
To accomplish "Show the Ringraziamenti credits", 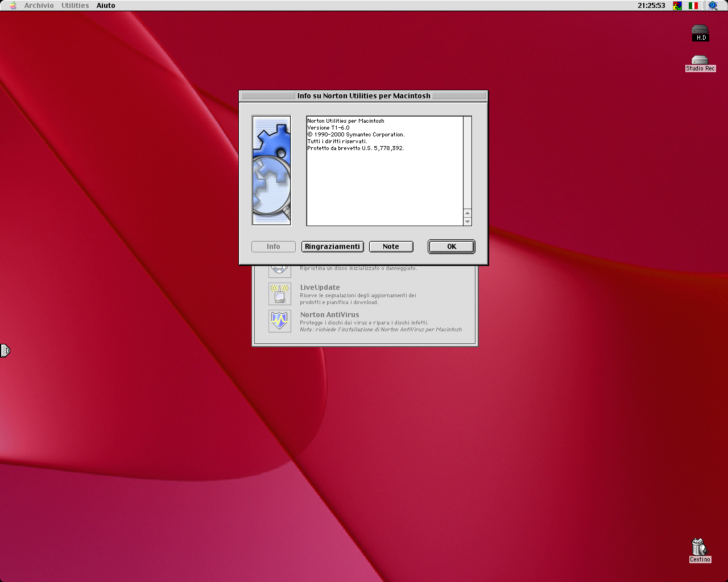I will pos(332,247).
